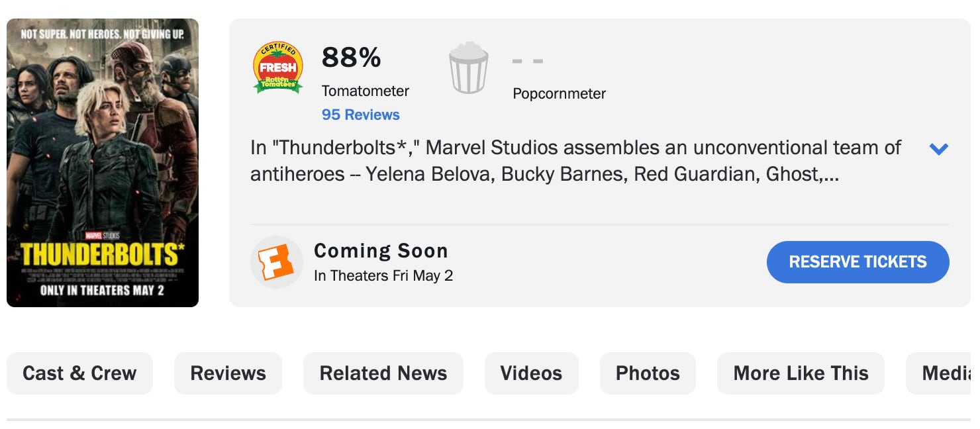Viewport: 980px width, 429px height.
Task: Click the Thunderbolts* synopsis text
Action: [x=576, y=161]
